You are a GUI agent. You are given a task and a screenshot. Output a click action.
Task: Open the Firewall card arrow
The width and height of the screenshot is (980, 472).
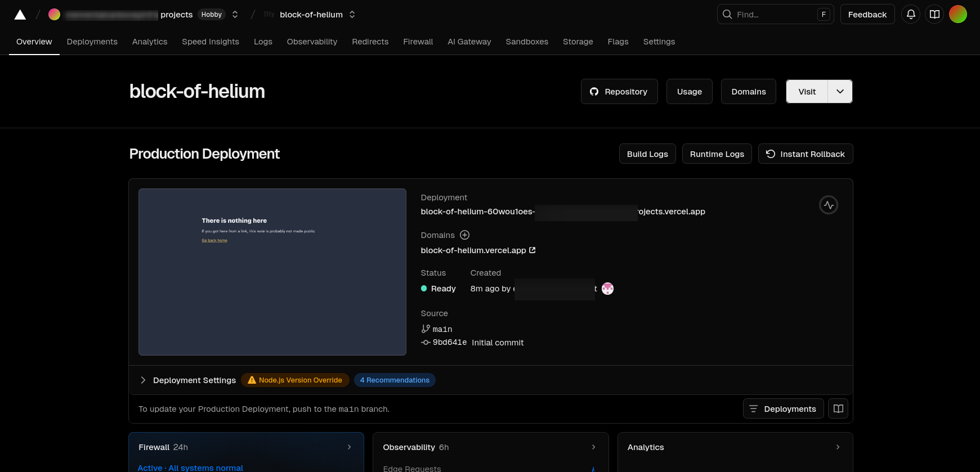pos(350,447)
